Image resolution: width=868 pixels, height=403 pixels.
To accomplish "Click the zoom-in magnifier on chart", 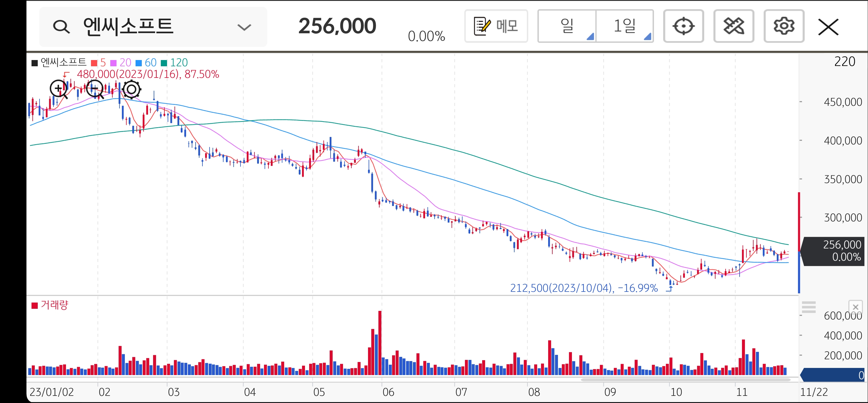I will pos(58,89).
